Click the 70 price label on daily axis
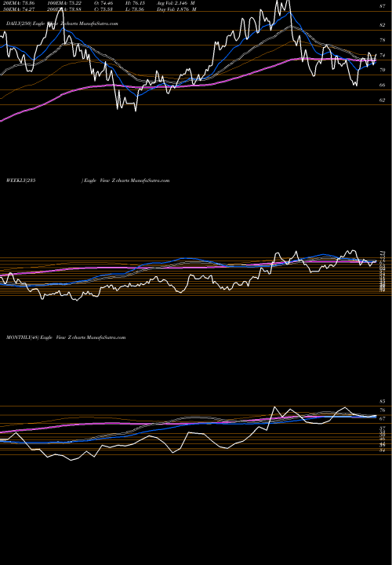The width and height of the screenshot is (392, 565). (383, 70)
